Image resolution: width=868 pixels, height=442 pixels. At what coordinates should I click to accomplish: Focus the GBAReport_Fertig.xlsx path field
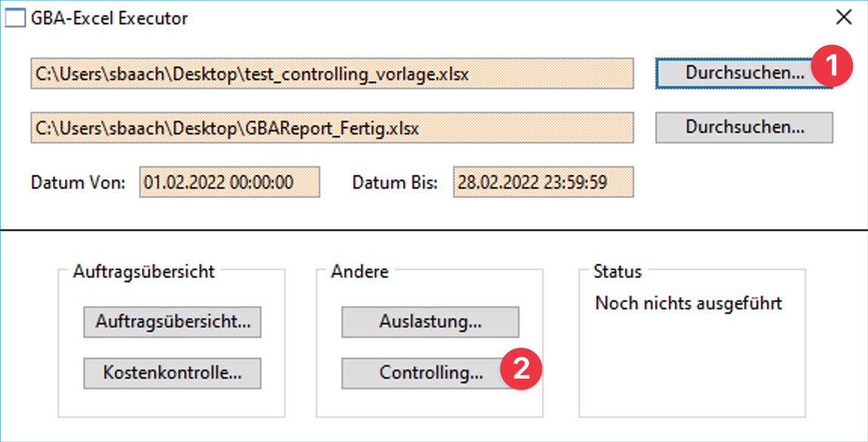pos(332,128)
